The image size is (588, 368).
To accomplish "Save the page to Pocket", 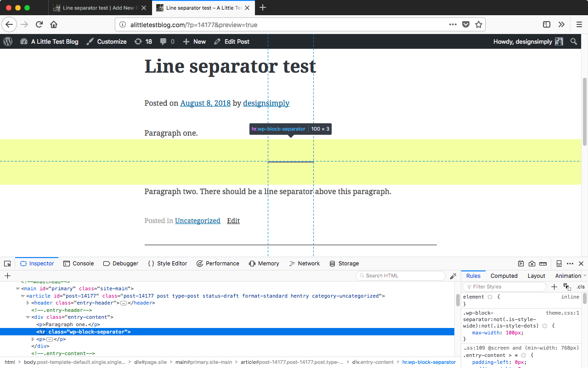I will point(465,24).
